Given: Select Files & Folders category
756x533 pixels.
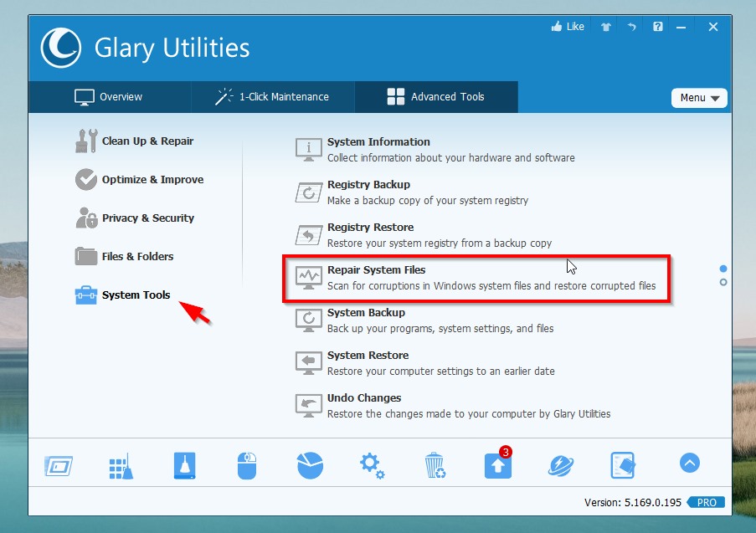Looking at the screenshot, I should click(125, 256).
